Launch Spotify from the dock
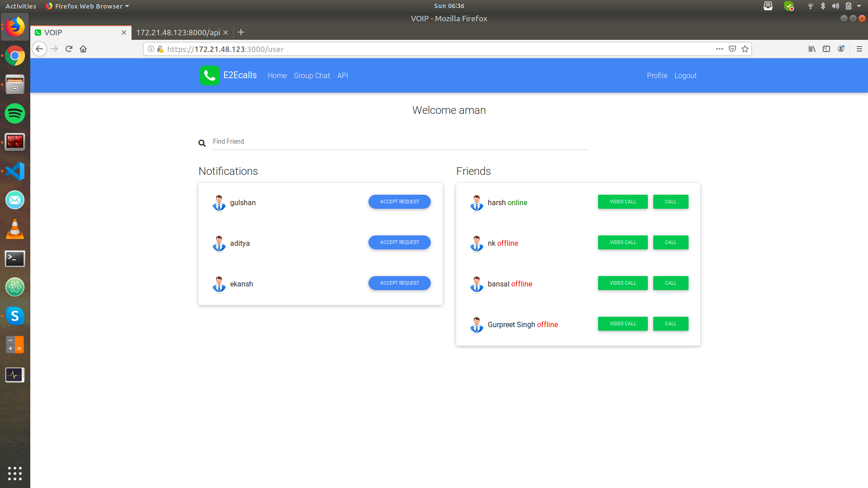 [15, 113]
